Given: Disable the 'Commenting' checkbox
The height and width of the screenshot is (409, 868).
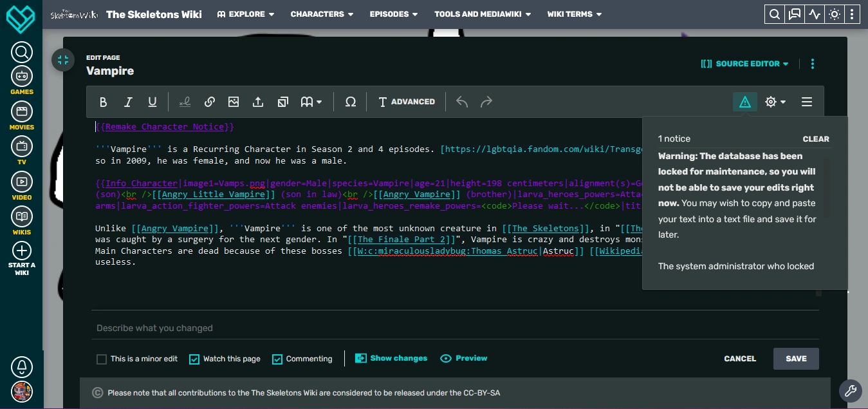Looking at the screenshot, I should (x=277, y=359).
